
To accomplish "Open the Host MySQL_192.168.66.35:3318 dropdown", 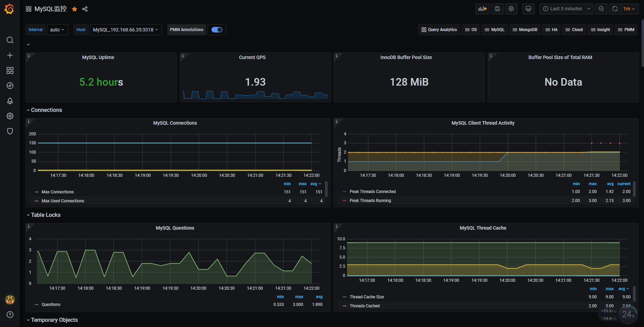I will pos(126,30).
